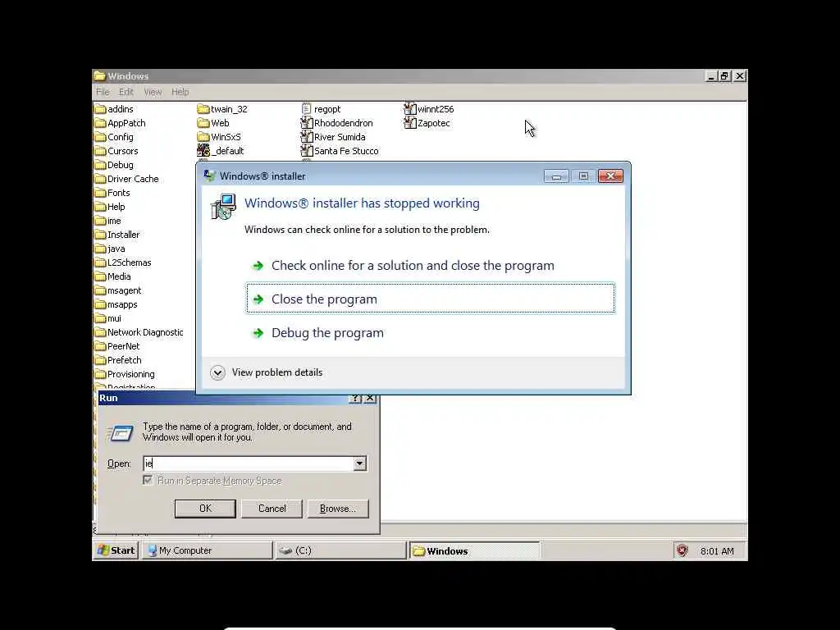Select the msagent folder
The width and height of the screenshot is (840, 630).
click(118, 290)
